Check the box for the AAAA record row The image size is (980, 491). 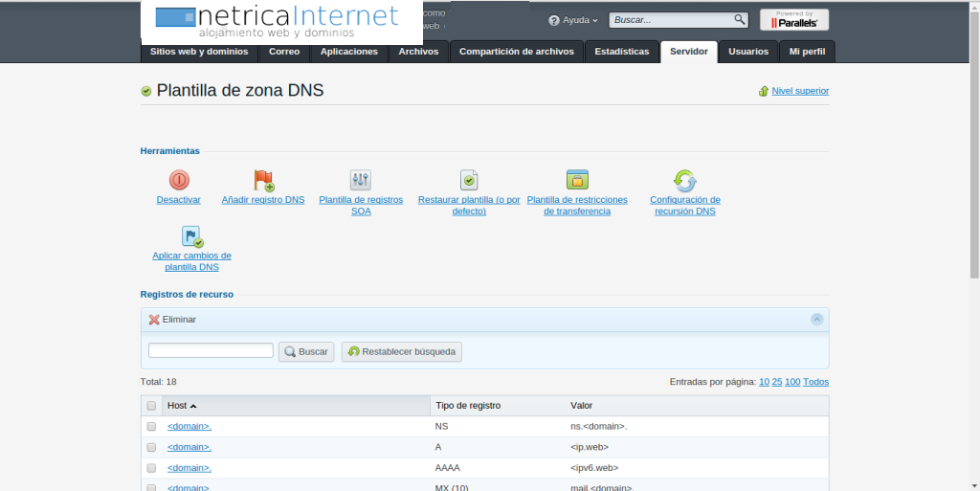tap(151, 468)
